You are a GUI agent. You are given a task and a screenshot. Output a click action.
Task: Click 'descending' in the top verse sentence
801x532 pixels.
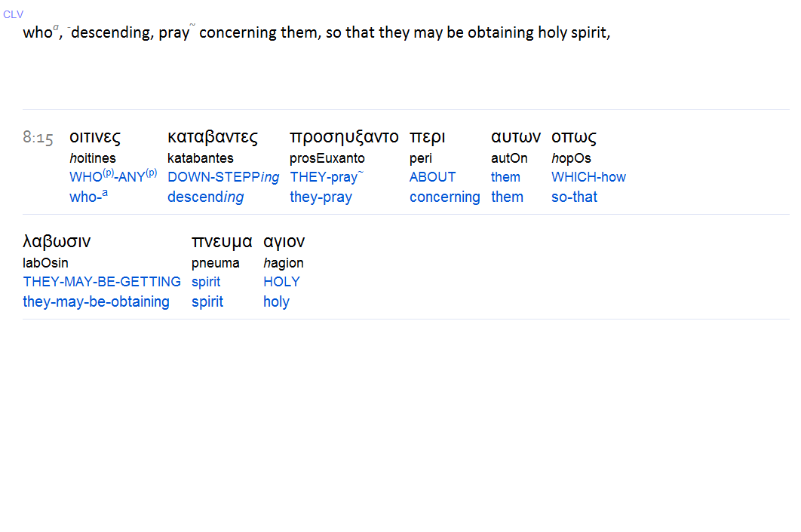(112, 33)
